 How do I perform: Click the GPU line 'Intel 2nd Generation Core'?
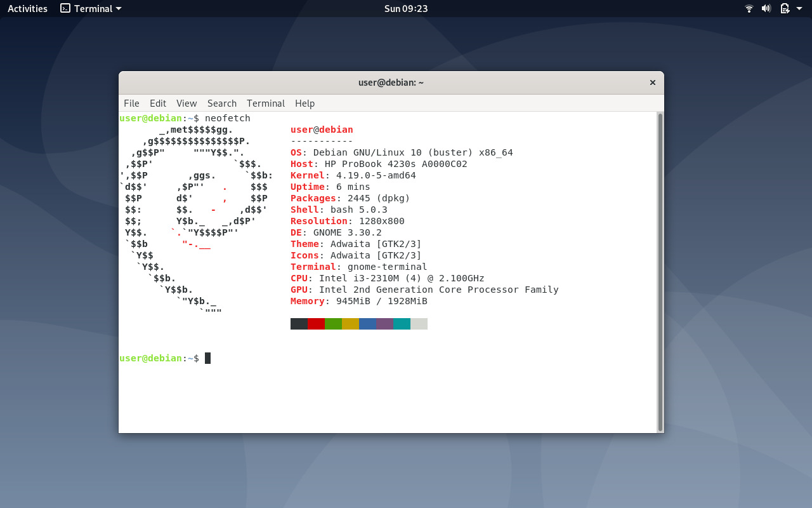tap(390, 290)
